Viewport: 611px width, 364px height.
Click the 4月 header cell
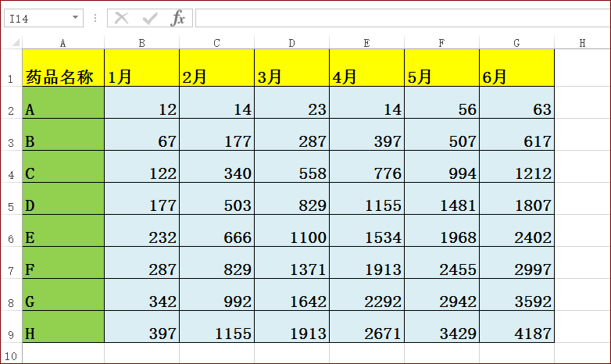366,68
